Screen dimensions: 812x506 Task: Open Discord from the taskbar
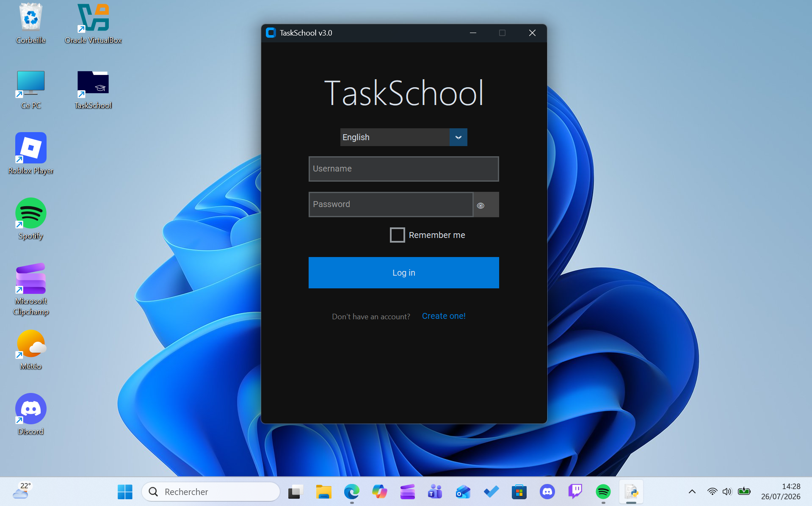(547, 492)
